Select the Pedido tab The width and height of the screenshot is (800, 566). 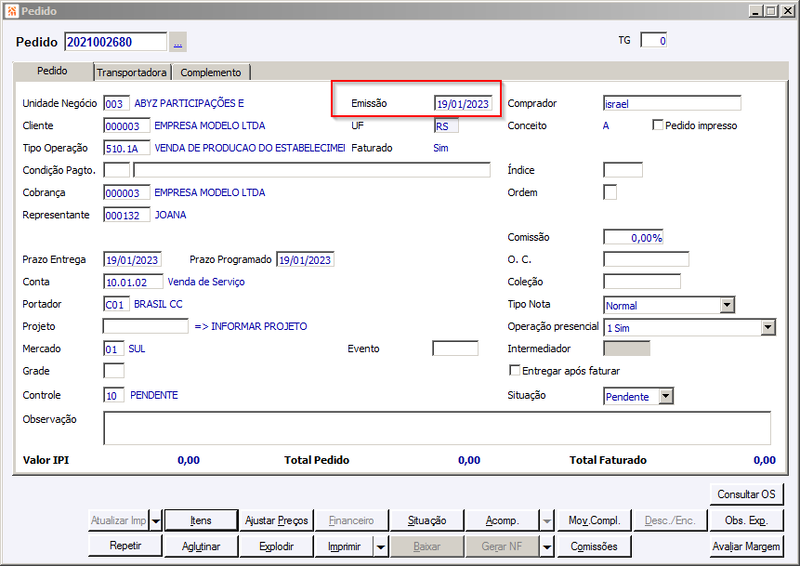pos(52,71)
